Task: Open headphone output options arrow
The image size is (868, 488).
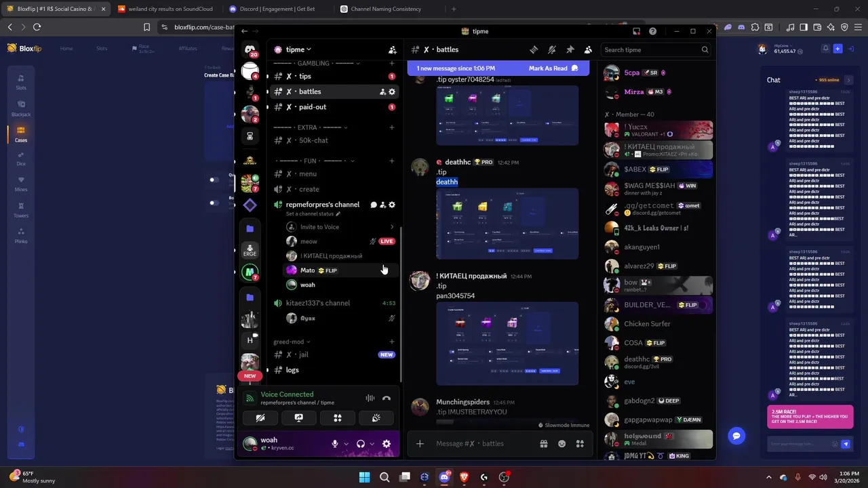Action: pyautogui.click(x=372, y=444)
